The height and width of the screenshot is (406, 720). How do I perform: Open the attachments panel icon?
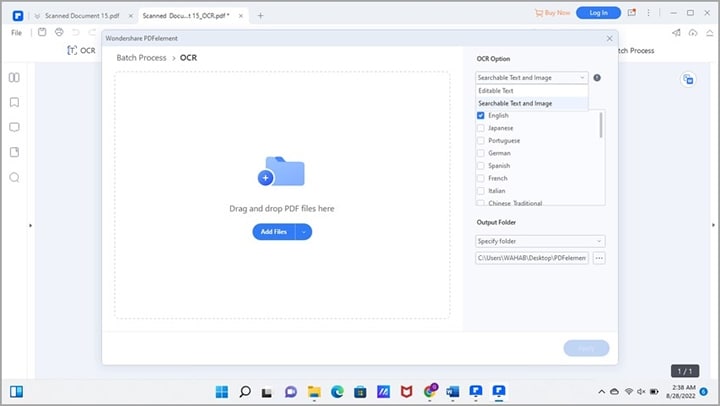coord(14,152)
